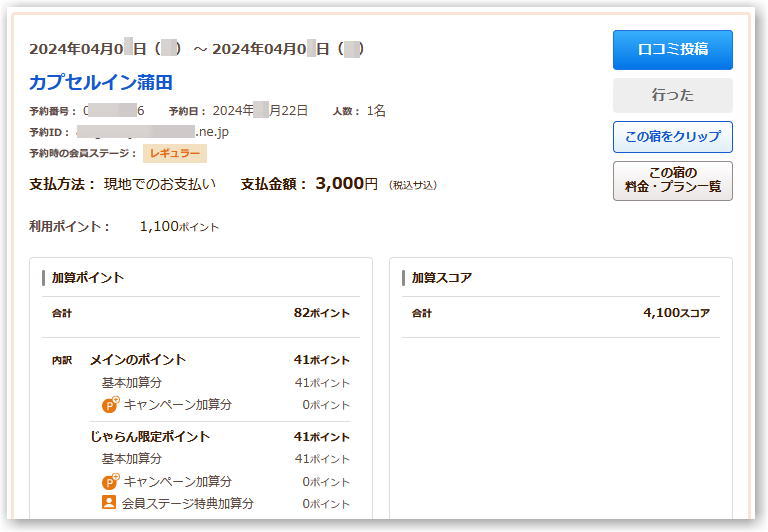Image resolution: width=768 pixels, height=532 pixels.
Task: Click the 口コミ投稿 button
Action: coord(672,50)
